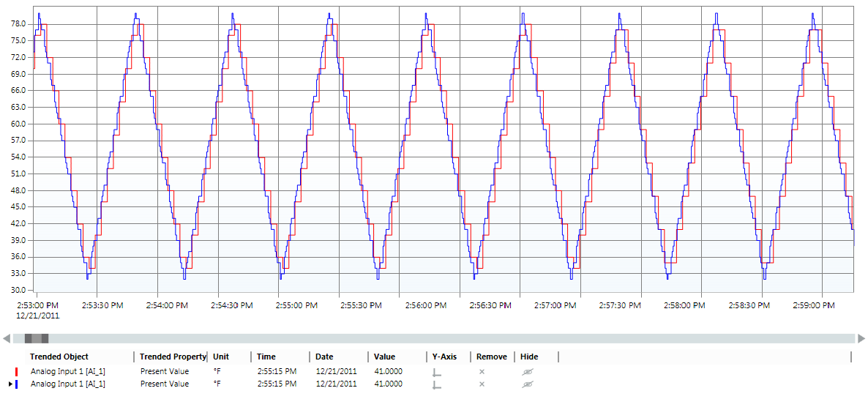This screenshot has height=399, width=868.
Task: Click the Date column header
Action: (324, 357)
